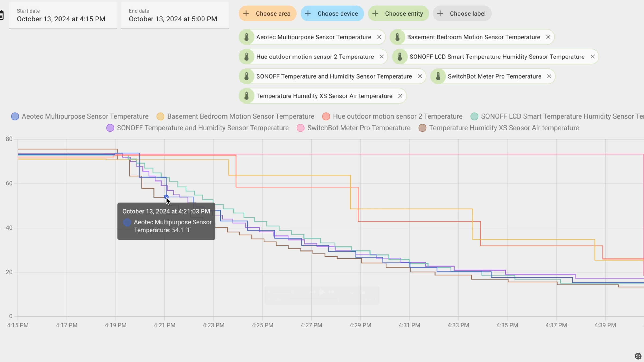Viewport: 644px width, 362px height.
Task: Click the Start date field
Action: pos(63,16)
